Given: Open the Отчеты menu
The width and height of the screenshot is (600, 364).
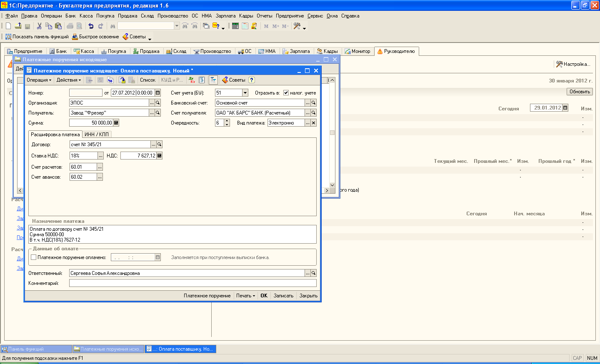Looking at the screenshot, I should pos(264,16).
